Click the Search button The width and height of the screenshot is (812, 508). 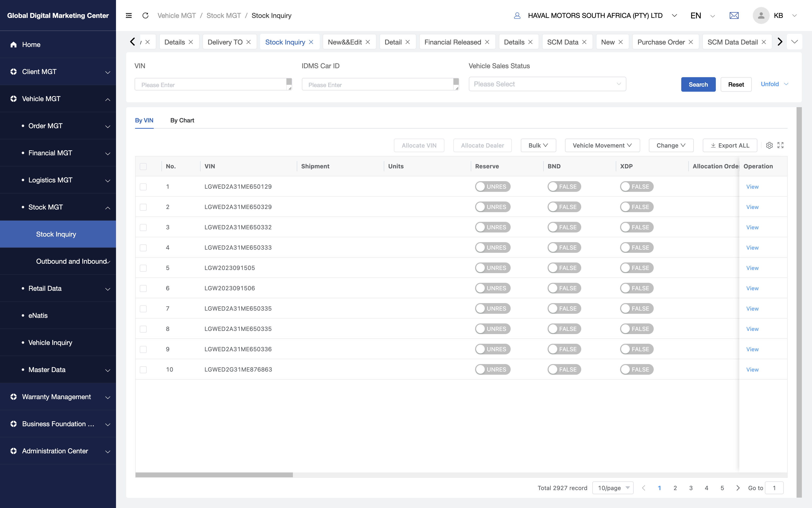tap(698, 84)
